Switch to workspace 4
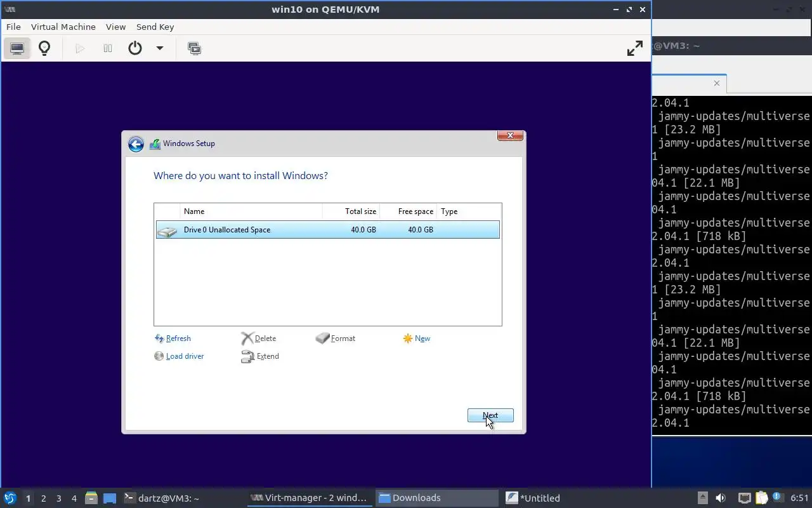 (x=74, y=498)
